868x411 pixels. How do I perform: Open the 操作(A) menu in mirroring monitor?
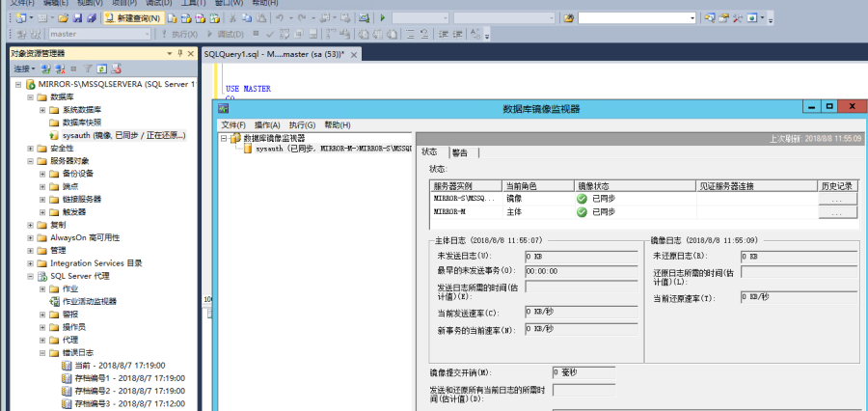267,124
